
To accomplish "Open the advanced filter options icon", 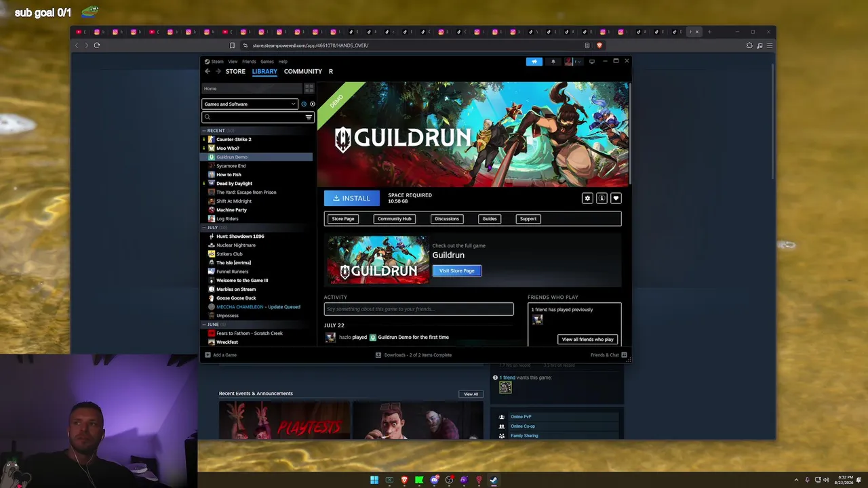I will (x=309, y=117).
